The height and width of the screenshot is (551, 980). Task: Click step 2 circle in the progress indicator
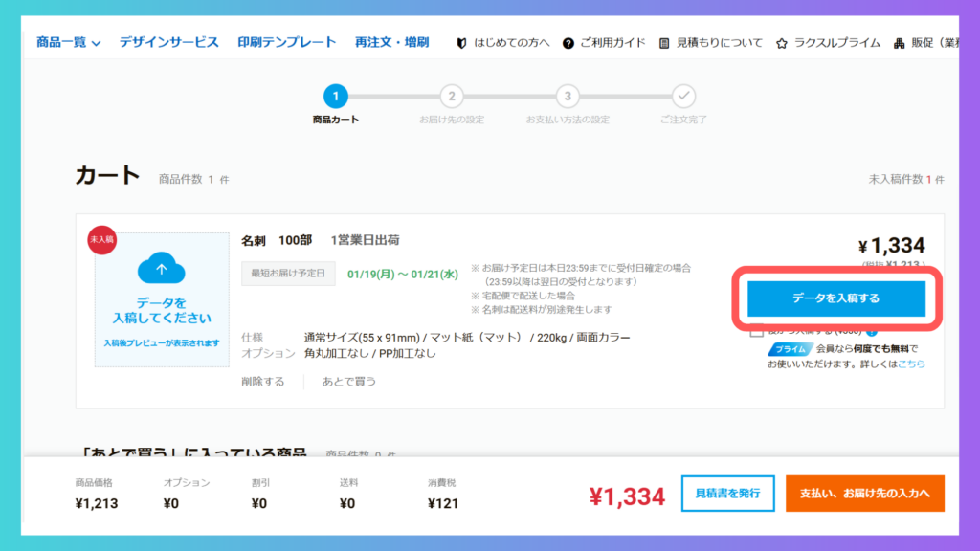451,96
